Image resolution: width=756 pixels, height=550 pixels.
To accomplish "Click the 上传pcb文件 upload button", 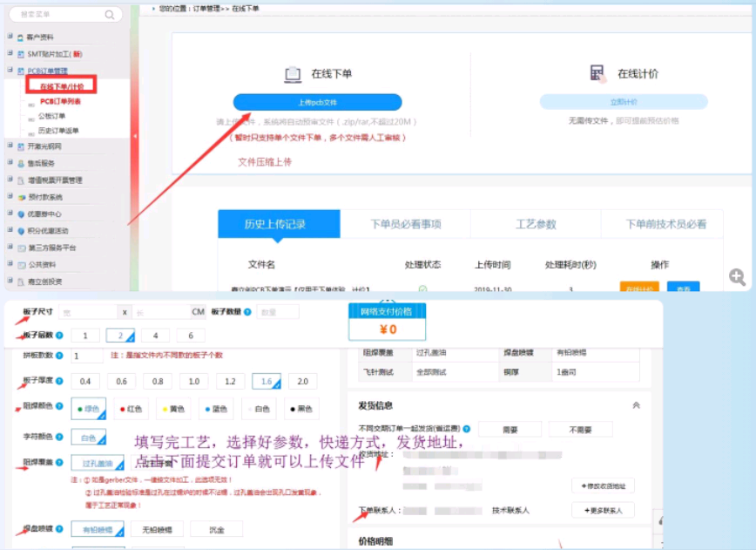I will pyautogui.click(x=317, y=102).
